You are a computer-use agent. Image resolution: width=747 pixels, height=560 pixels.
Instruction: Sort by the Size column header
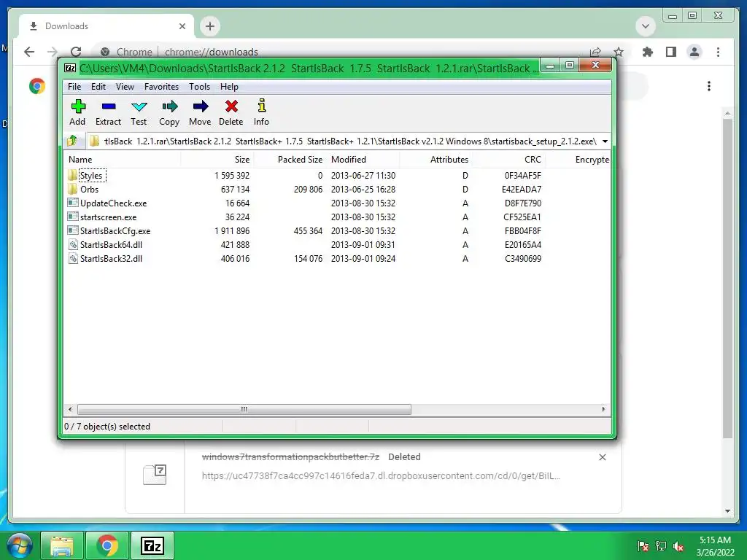[217, 160]
